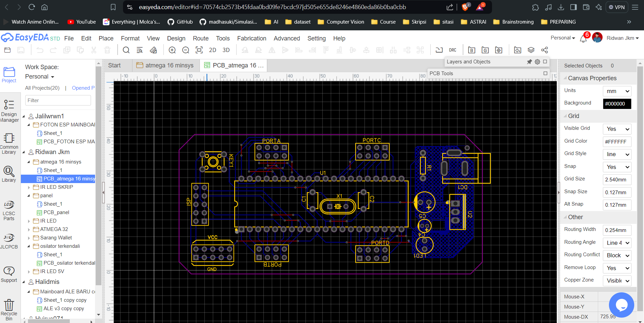
Task: Open the Routing Conflict dropdown
Action: (617, 256)
